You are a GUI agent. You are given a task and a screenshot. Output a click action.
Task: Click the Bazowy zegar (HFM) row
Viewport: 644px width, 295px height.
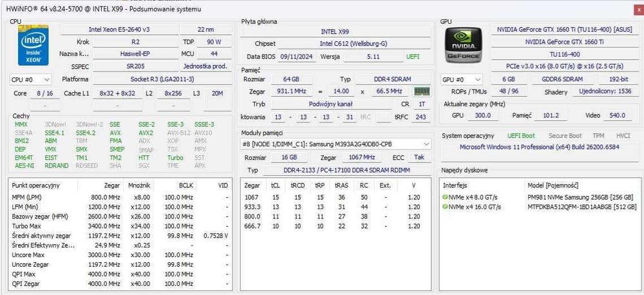coord(120,216)
